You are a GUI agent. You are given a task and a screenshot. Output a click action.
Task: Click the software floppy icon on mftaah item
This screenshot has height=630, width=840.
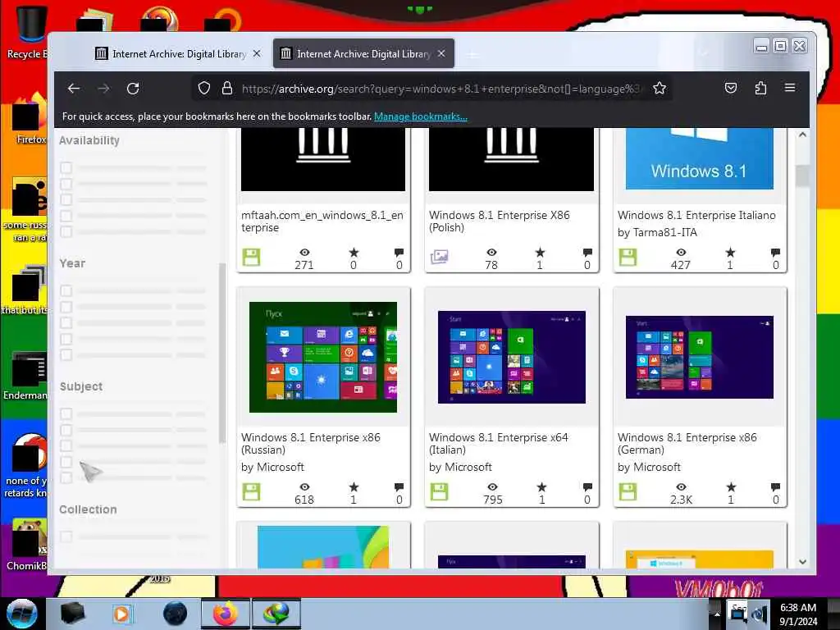click(251, 258)
